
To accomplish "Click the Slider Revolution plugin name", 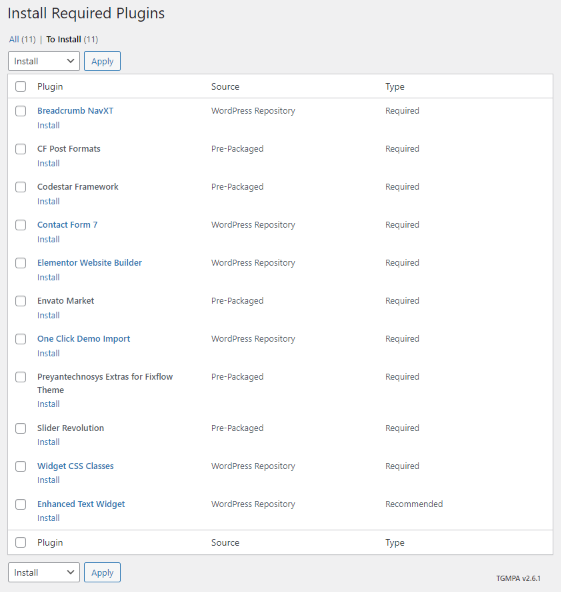I will click(x=71, y=428).
